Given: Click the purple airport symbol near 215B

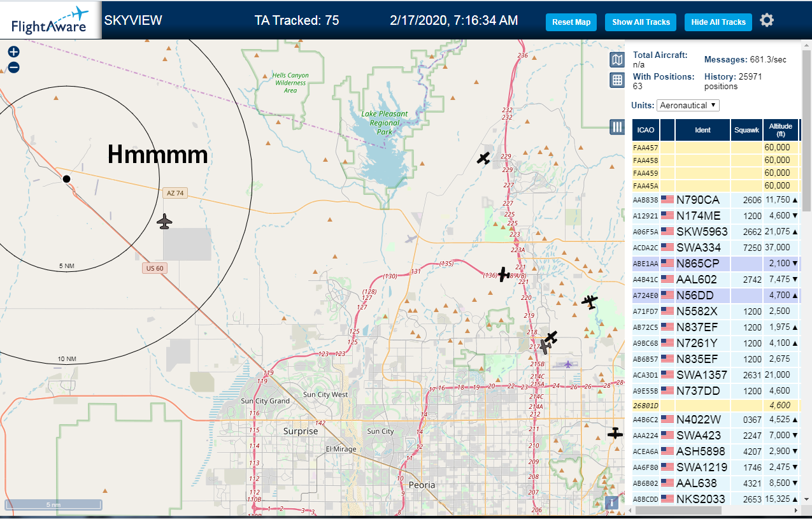Looking at the screenshot, I should (x=567, y=364).
